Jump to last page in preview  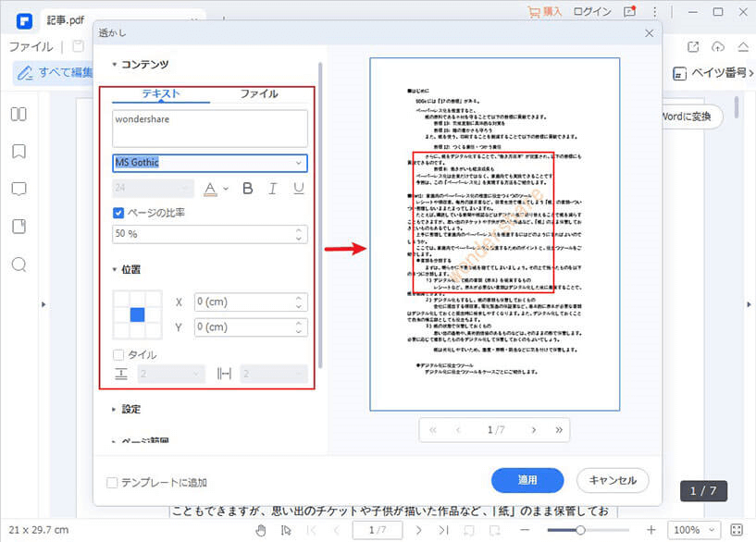pos(558,430)
